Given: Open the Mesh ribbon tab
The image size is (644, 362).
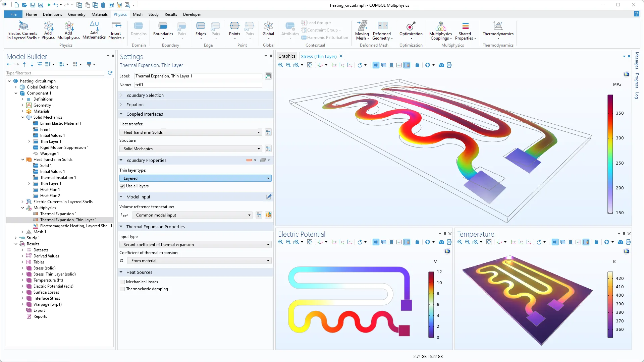Looking at the screenshot, I should click(138, 14).
